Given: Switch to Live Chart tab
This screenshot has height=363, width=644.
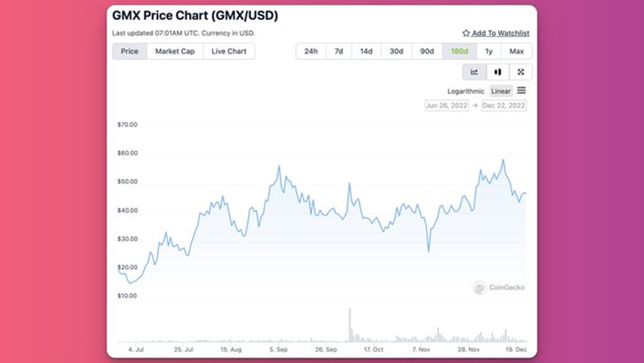Looking at the screenshot, I should point(229,51).
